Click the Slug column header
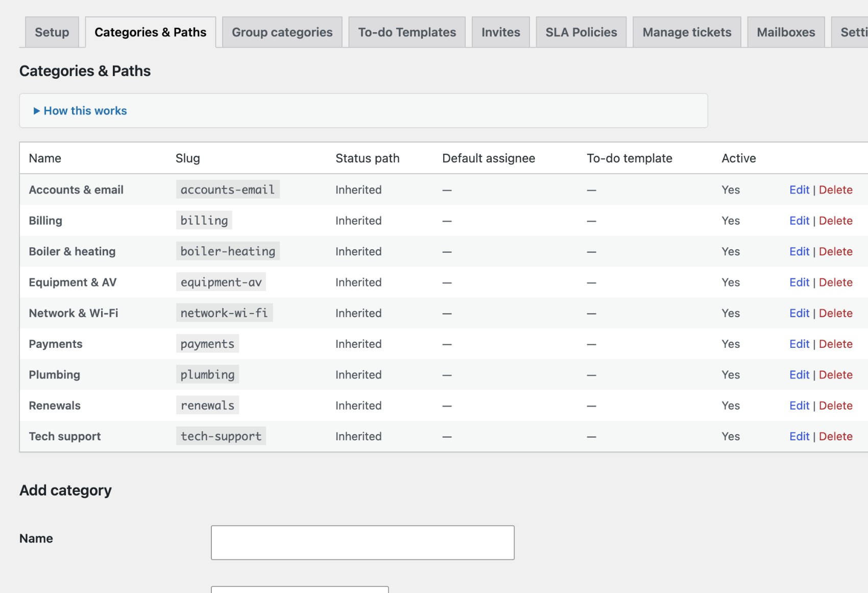 click(188, 158)
